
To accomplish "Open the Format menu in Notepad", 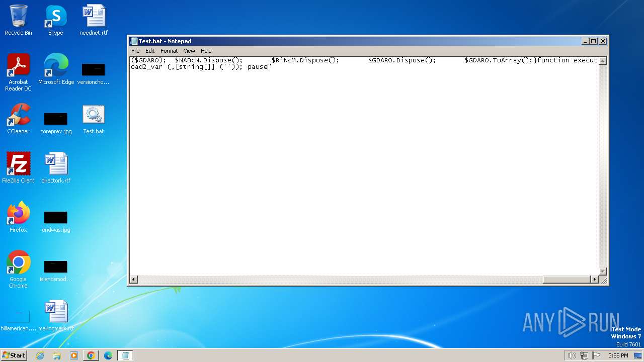I will coord(169,51).
